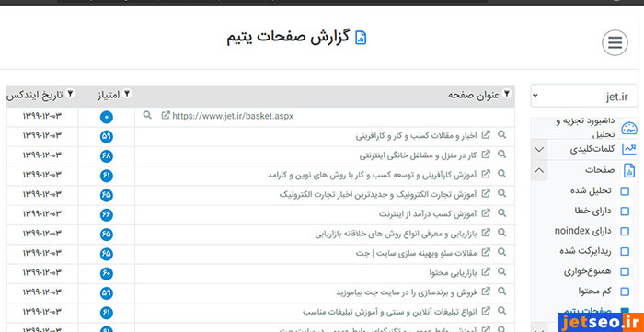Collapse the صفحات section chevron
644x332 pixels.
coord(540,170)
